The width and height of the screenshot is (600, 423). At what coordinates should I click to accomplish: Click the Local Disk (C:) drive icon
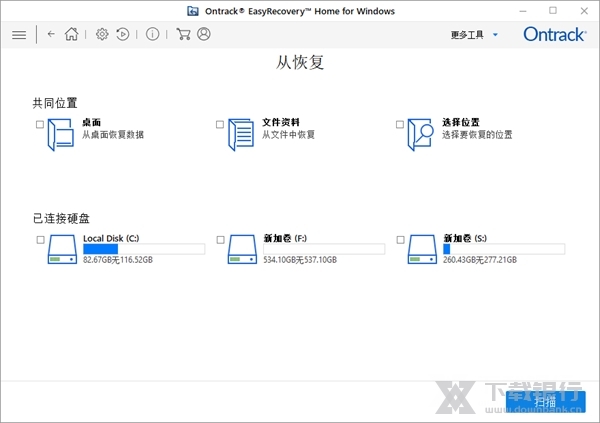pyautogui.click(x=62, y=249)
